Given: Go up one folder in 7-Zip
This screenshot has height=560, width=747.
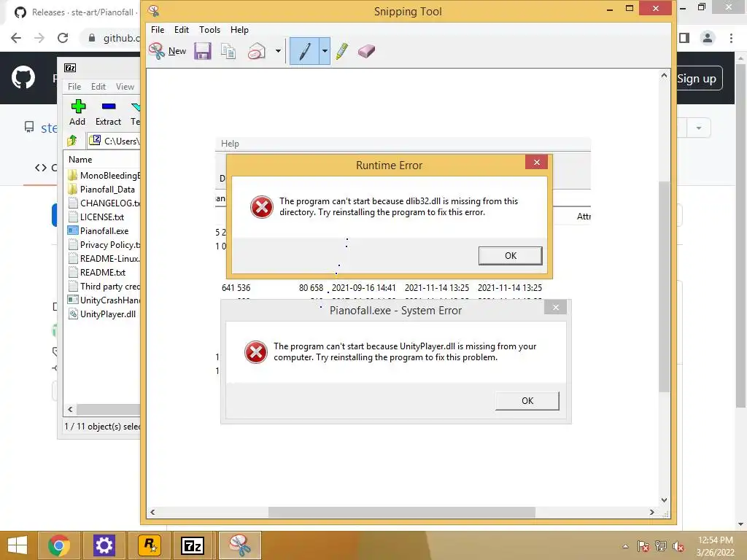Looking at the screenshot, I should [x=72, y=141].
